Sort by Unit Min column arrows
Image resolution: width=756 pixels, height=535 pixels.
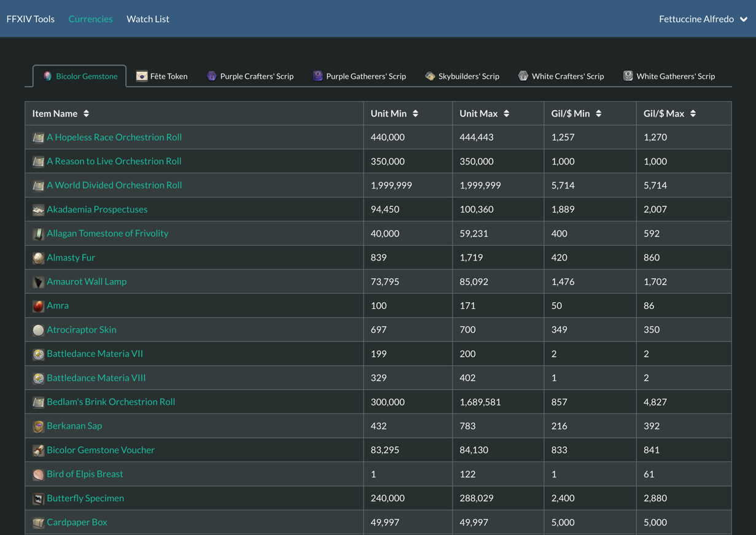coord(416,114)
